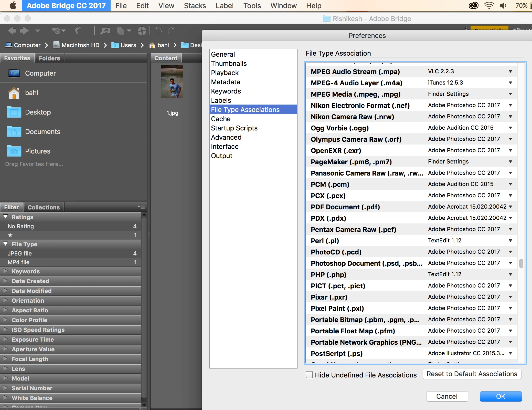Filter by JPEG file type
Image resolution: width=532 pixels, height=410 pixels.
coord(20,253)
